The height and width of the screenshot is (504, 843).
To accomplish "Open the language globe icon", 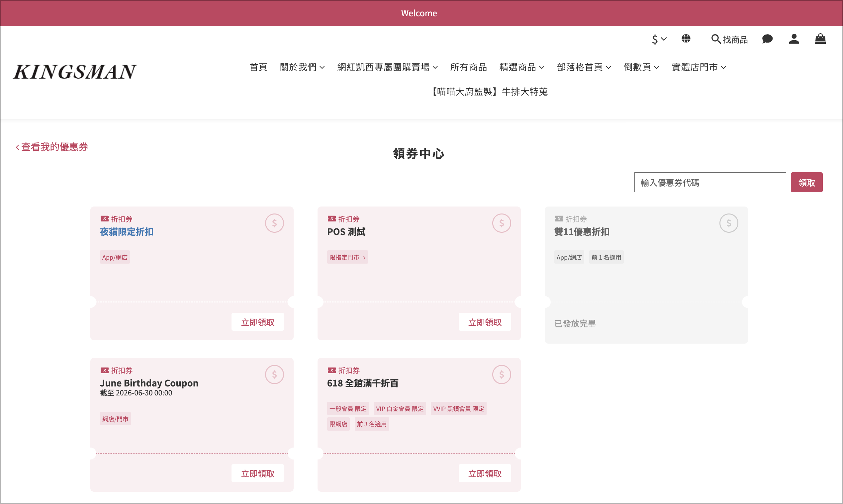I will (x=686, y=39).
